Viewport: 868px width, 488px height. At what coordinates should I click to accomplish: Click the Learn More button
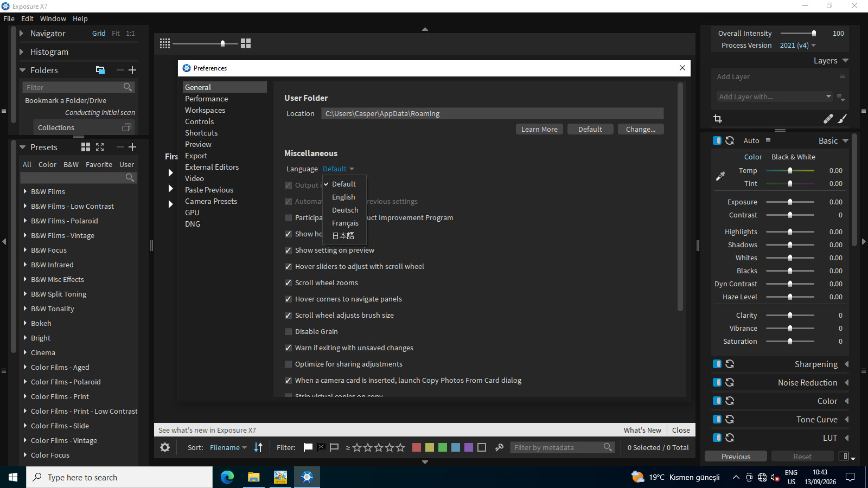point(539,129)
